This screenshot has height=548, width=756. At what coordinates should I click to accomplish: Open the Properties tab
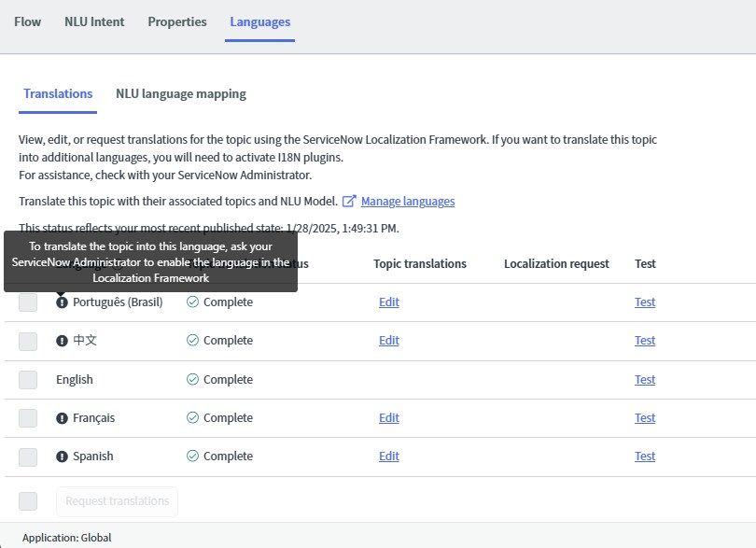pos(177,21)
